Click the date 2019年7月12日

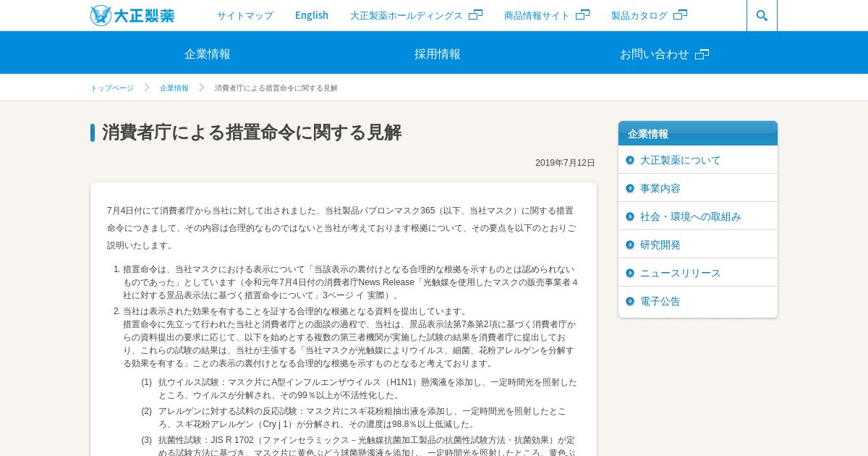(565, 163)
